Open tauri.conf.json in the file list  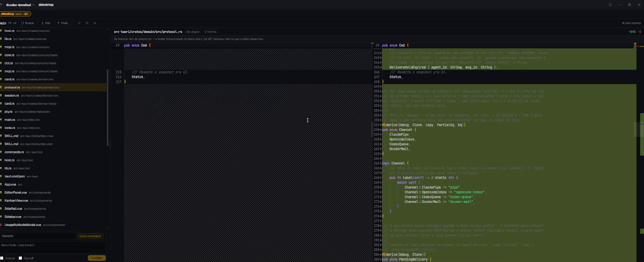click(x=54, y=176)
